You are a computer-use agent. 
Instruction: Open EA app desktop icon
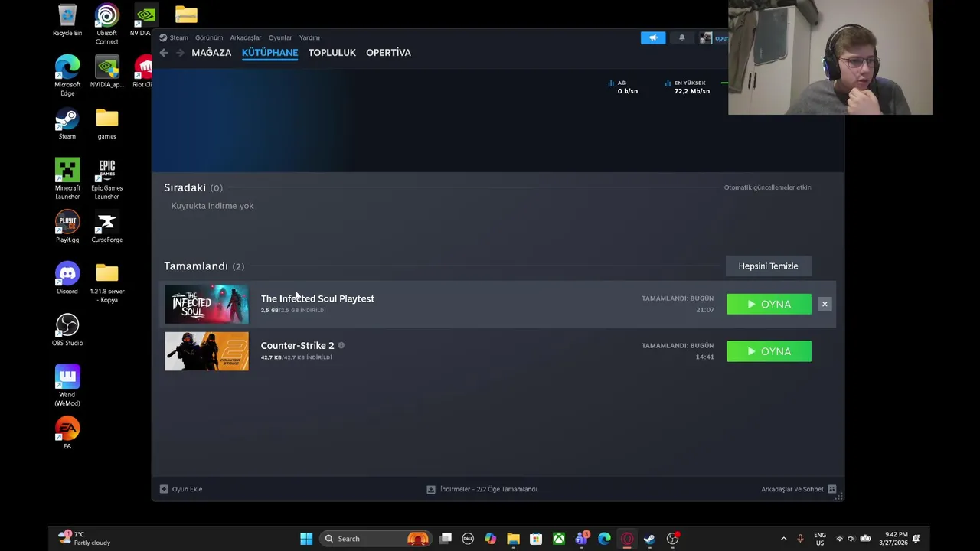67,433
